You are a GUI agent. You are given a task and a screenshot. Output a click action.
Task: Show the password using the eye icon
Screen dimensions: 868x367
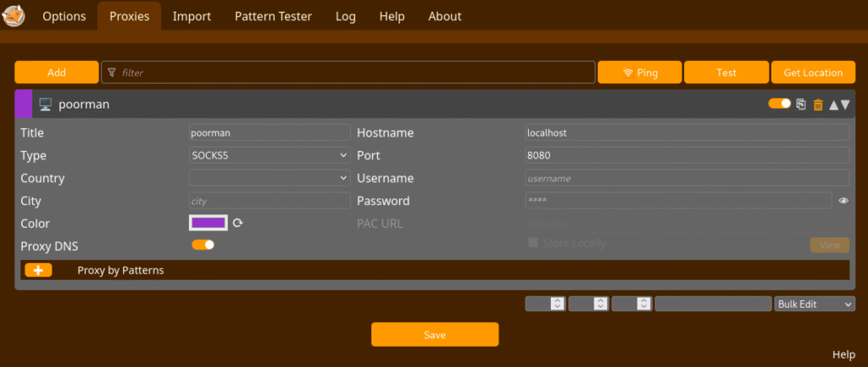[x=843, y=201]
